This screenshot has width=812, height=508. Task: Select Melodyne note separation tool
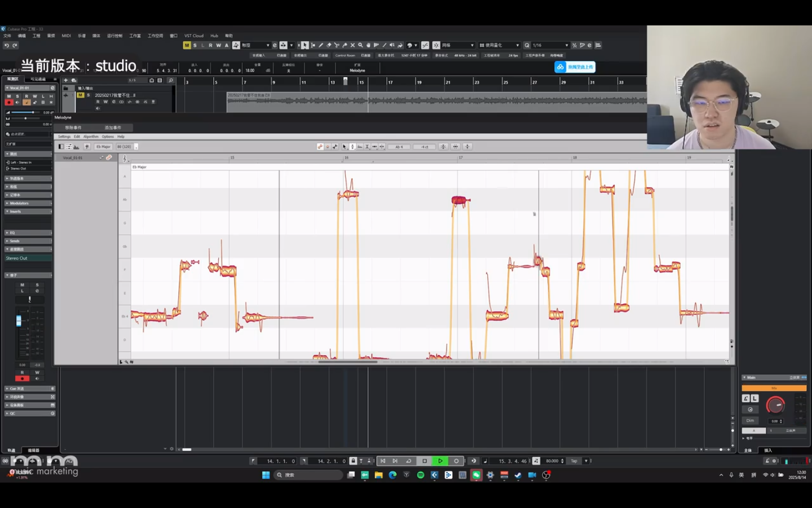pyautogui.click(x=382, y=147)
